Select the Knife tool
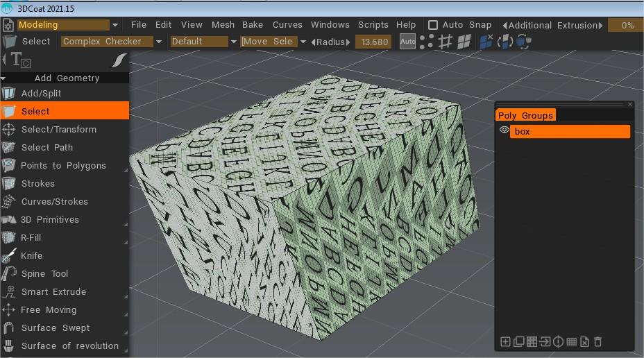The image size is (644, 358). (x=32, y=255)
